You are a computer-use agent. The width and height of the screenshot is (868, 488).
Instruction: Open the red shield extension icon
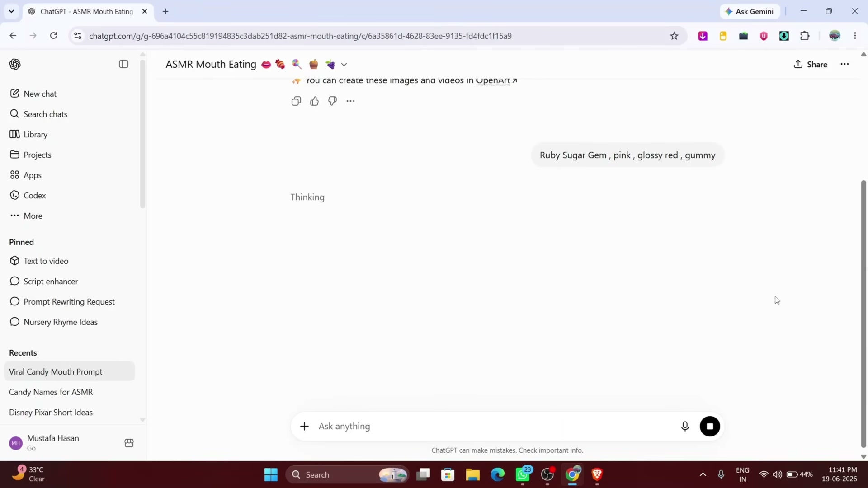(764, 36)
